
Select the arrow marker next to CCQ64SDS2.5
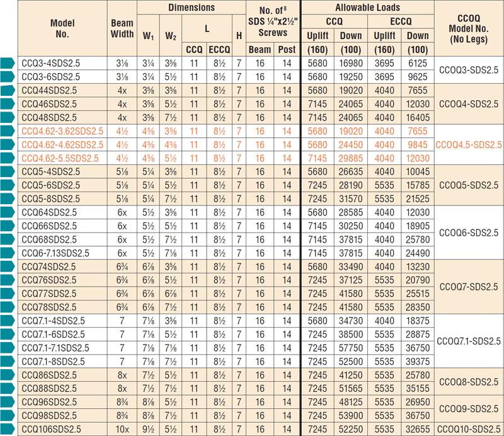coord(6,212)
